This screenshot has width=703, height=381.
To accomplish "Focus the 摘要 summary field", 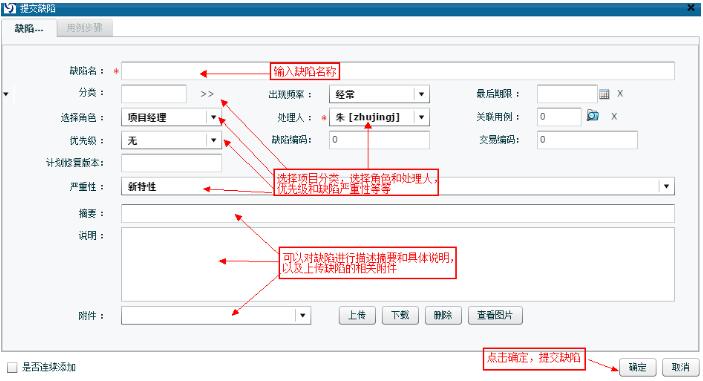I will click(398, 213).
